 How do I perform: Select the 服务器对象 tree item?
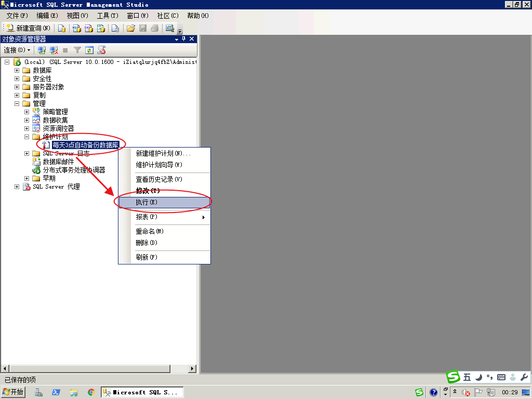pos(48,87)
